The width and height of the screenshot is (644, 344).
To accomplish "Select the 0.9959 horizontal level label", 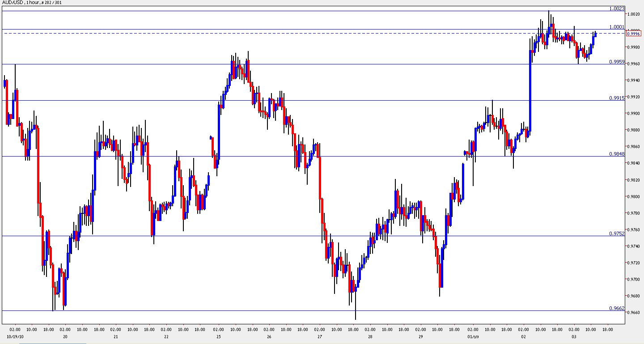I will 617,62.
